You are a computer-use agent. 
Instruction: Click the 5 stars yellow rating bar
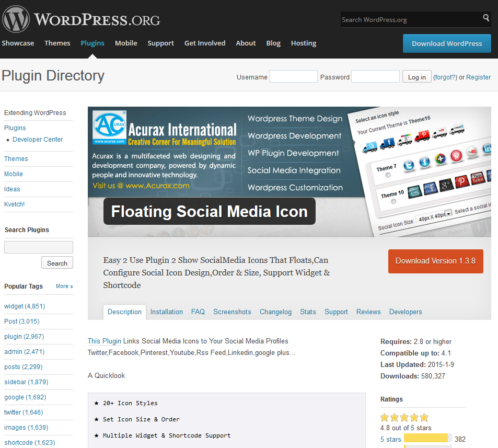point(425,438)
